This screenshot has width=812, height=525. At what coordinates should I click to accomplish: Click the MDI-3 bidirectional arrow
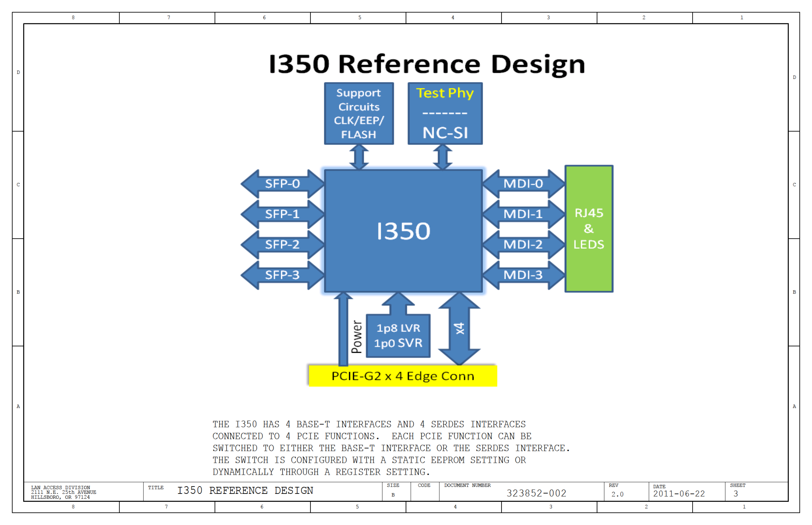coord(524,275)
